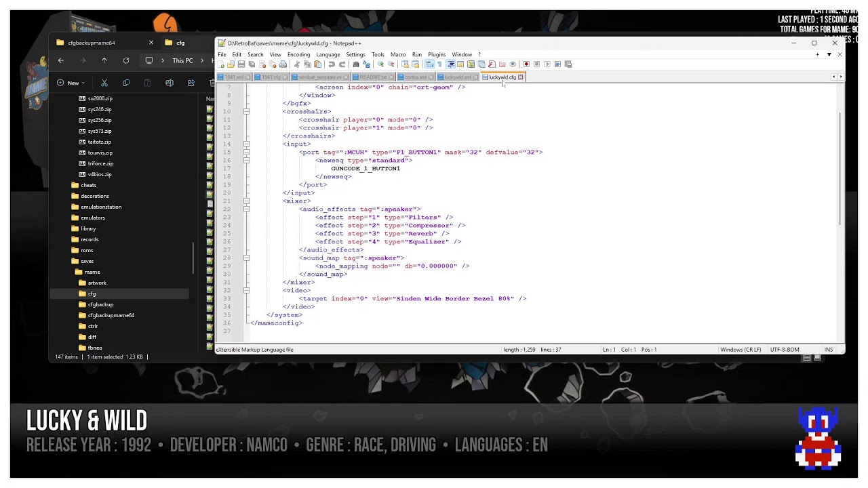Click Cut icon in File Explorer toolbar

tap(104, 83)
